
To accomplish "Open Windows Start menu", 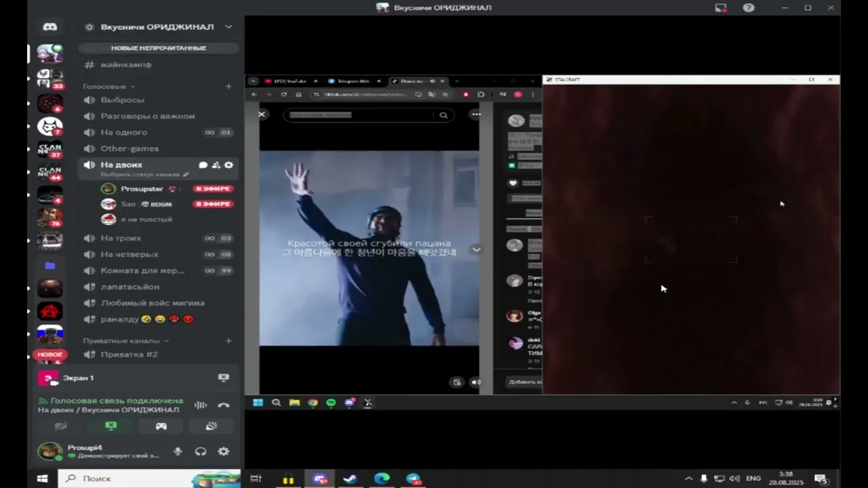I will pos(42,479).
